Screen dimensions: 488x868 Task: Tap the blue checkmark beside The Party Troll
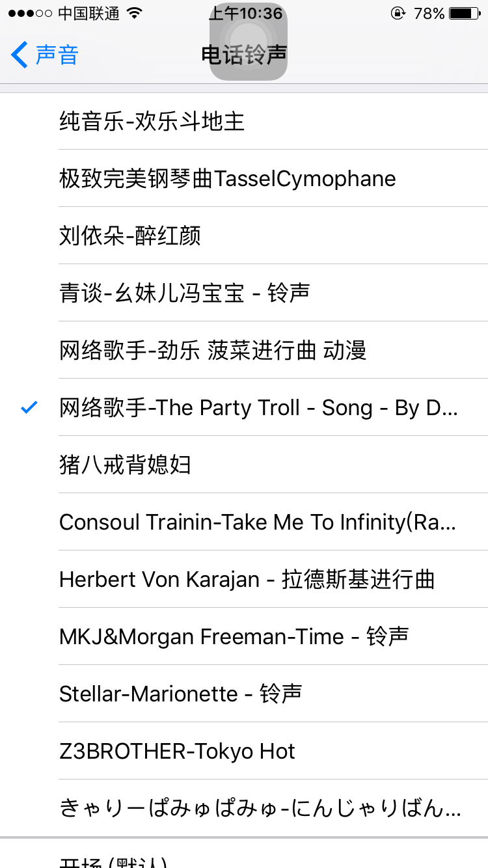(x=27, y=407)
